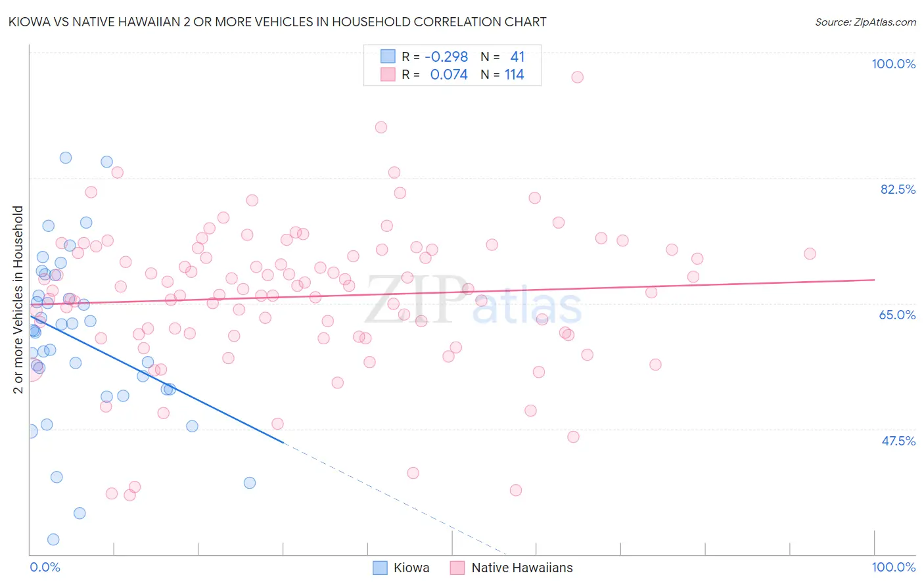The image size is (924, 586).
Task: Click the topmost pink data point near 100%
Action: [577, 77]
